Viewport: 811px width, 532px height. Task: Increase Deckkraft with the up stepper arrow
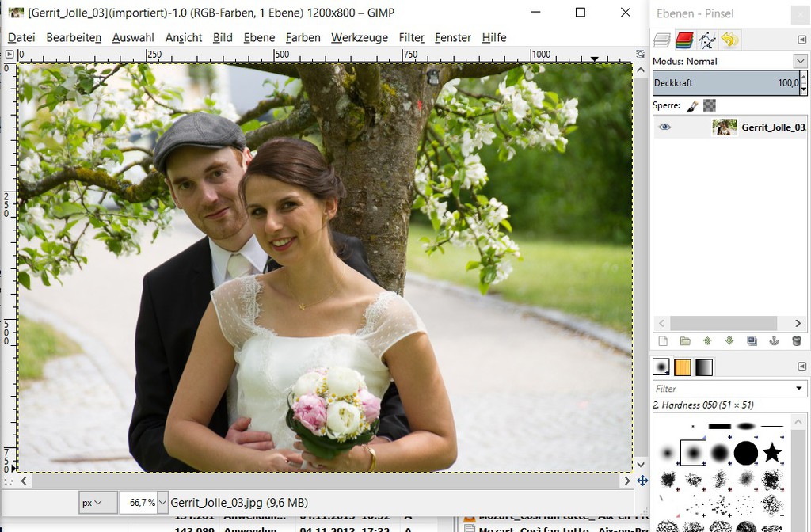(803, 77)
